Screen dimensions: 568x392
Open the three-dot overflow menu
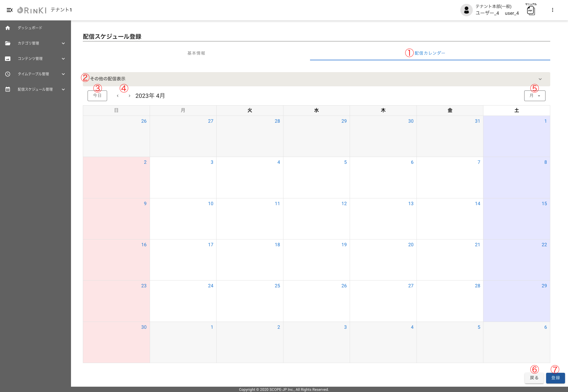click(552, 10)
